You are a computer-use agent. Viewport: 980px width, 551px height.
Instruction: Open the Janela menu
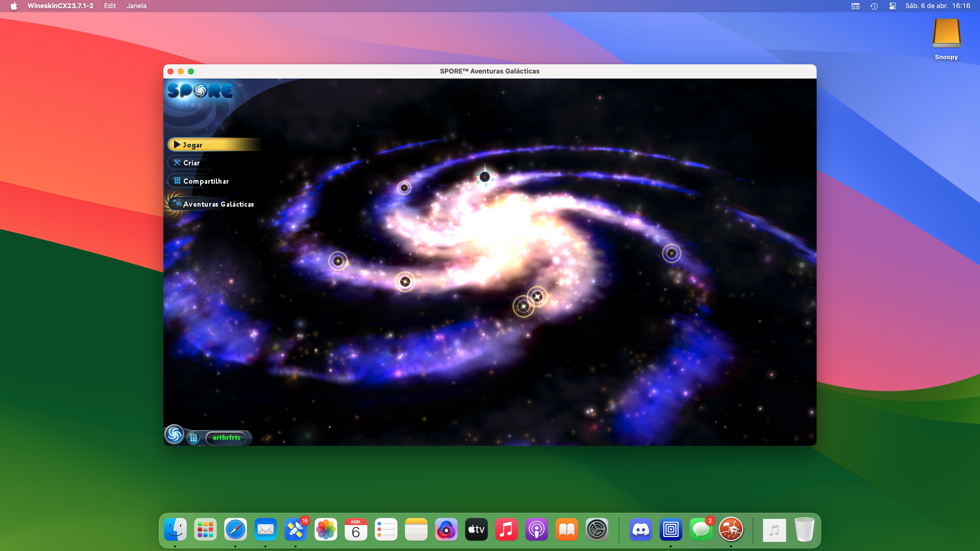pos(136,6)
